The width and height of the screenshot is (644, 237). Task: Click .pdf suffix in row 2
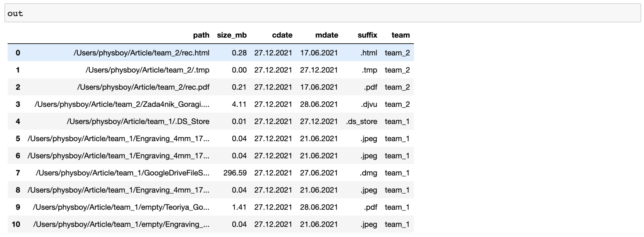pos(370,87)
